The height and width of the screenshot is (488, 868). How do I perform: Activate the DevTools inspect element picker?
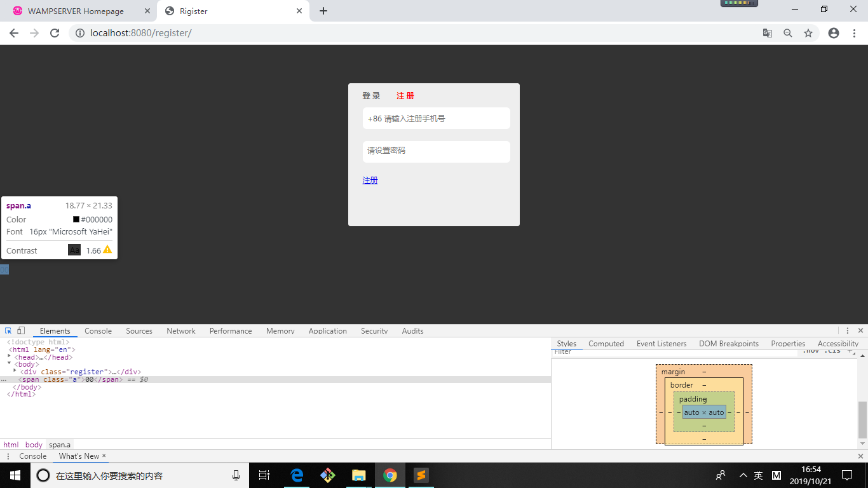click(x=9, y=330)
